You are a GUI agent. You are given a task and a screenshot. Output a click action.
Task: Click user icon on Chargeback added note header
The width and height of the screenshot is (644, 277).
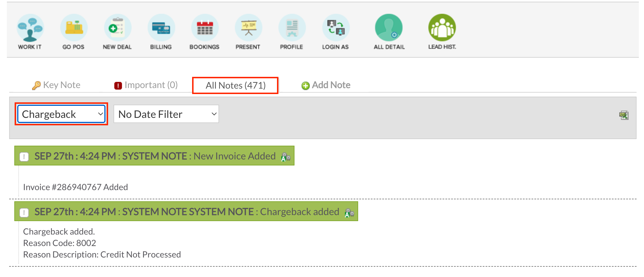349,213
